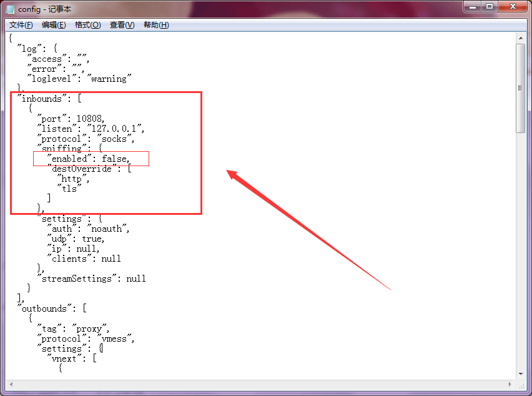Screen dimensions: 532x396
Task: Place cursor after port value 10808
Action: [105, 119]
